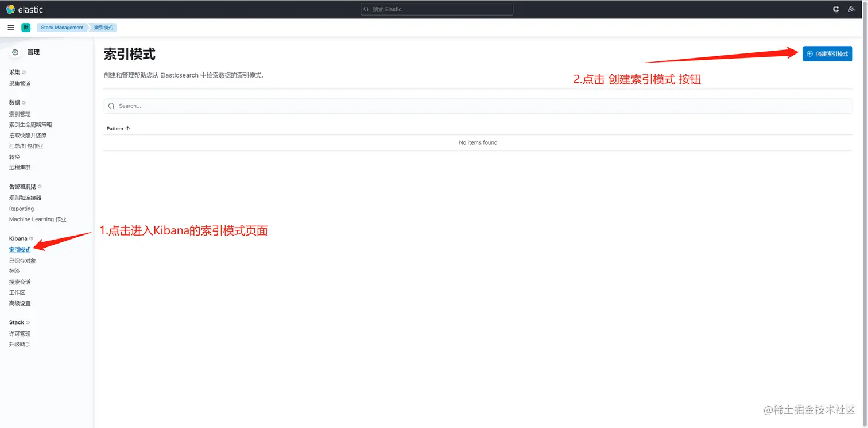The height and width of the screenshot is (428, 868).
Task: Click the 索引模式 breadcrumb
Action: pyautogui.click(x=103, y=28)
